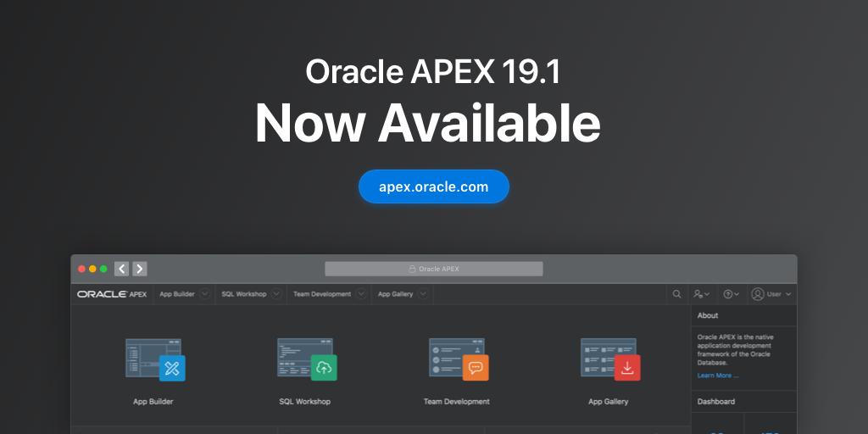Screen dimensions: 868x434
Task: Click the SQL Workshop label text
Action: click(305, 402)
